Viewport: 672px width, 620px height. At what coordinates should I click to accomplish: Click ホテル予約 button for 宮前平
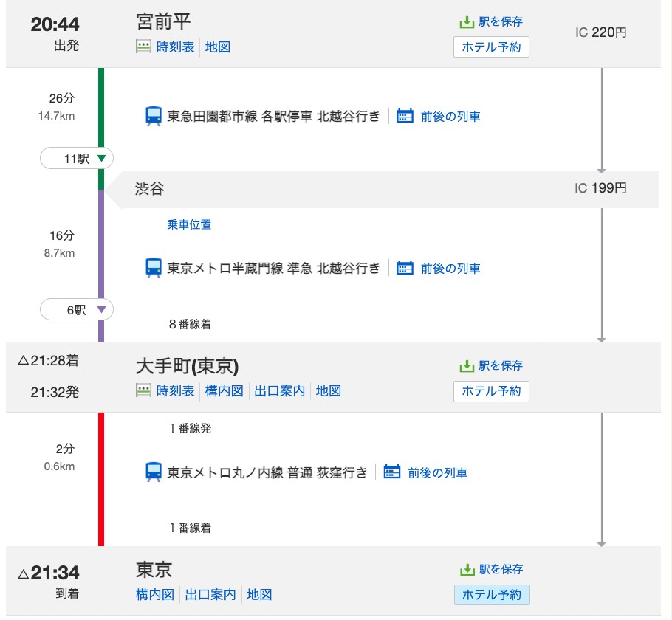tap(491, 46)
